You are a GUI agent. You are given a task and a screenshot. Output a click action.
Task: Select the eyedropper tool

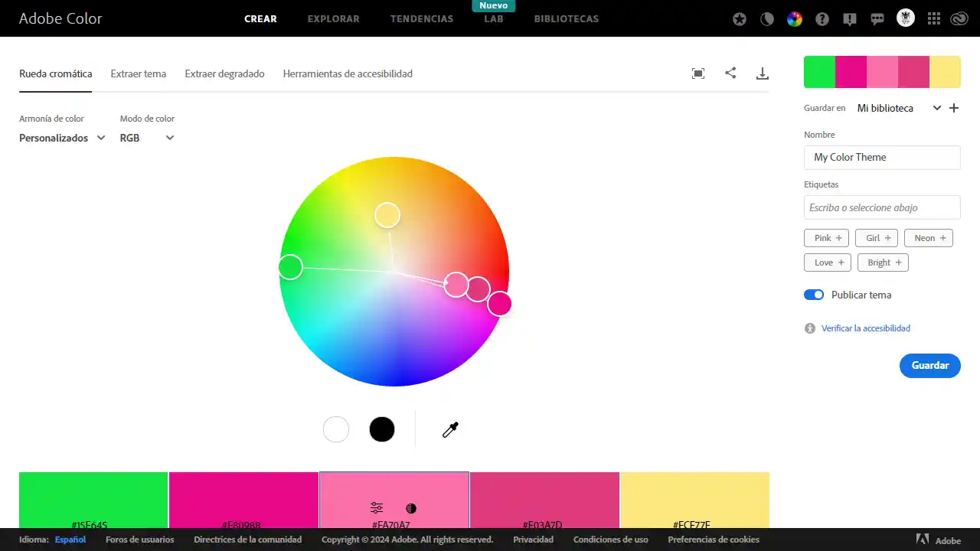[450, 429]
